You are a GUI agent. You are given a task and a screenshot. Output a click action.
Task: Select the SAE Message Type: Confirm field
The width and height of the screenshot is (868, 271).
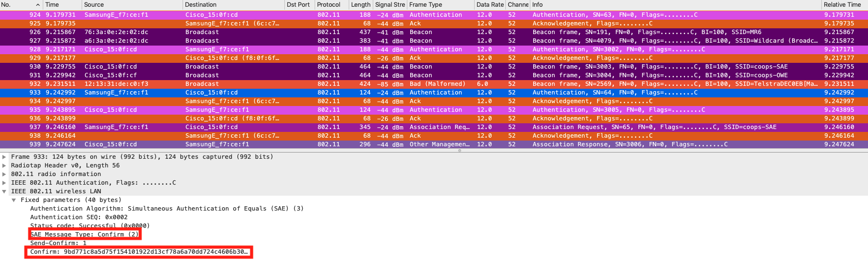[85, 235]
